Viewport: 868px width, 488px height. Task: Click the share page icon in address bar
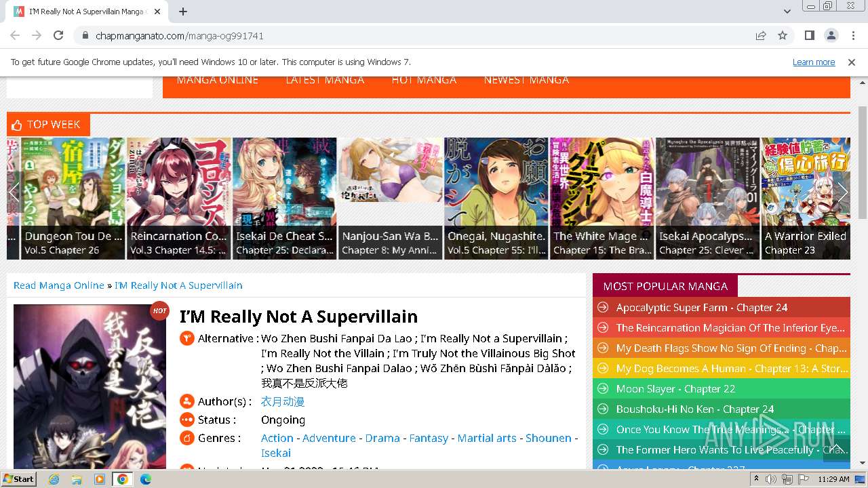point(761,35)
